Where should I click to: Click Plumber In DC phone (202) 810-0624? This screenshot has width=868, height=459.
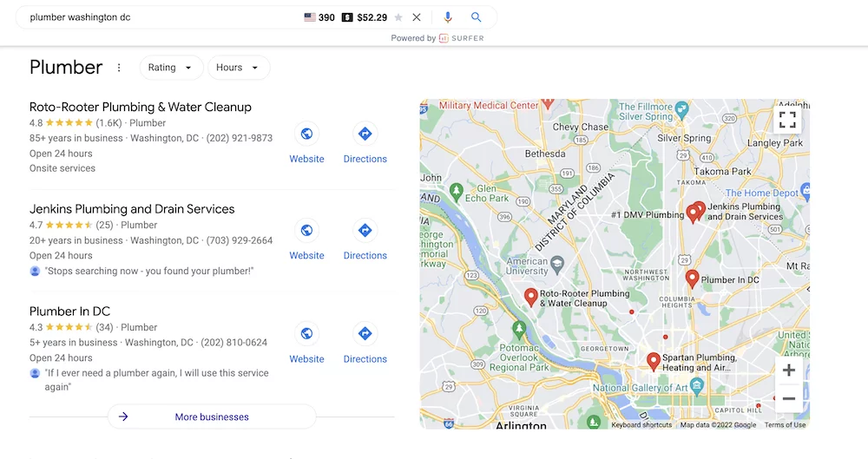pyautogui.click(x=233, y=342)
